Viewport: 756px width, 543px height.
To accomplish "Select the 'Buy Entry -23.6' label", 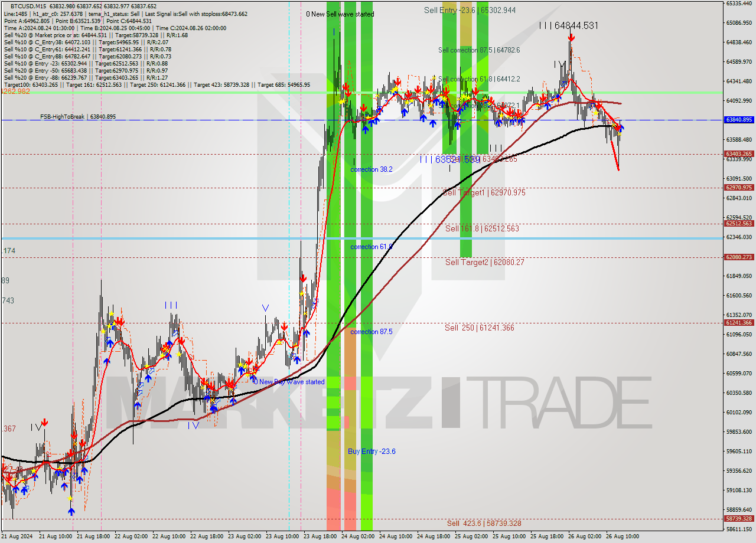I will click(x=372, y=452).
